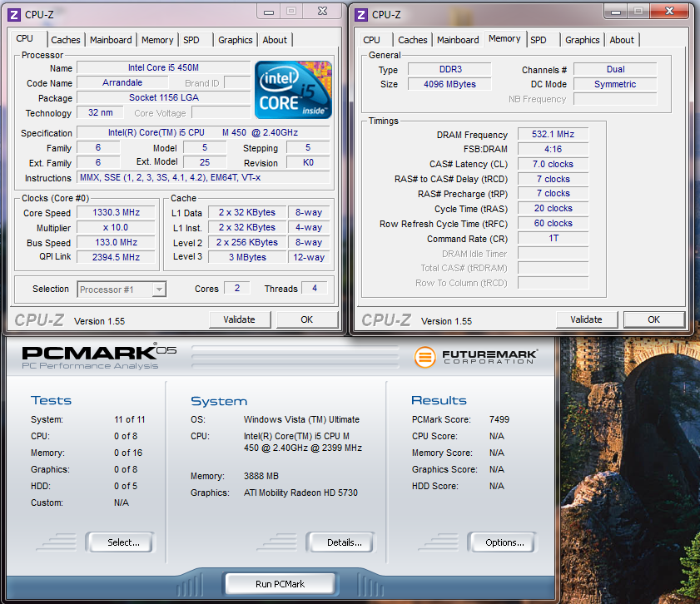
Task: Open About tab in right CPU-Z window
Action: 622,40
